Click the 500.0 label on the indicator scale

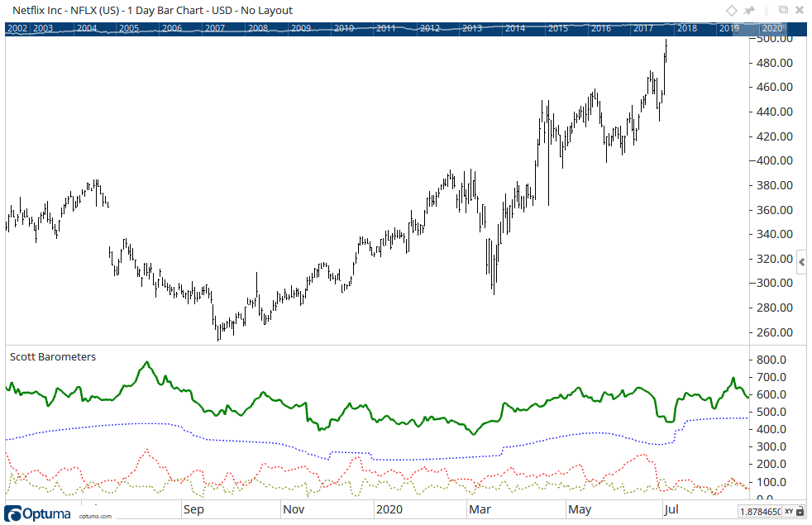(771, 412)
